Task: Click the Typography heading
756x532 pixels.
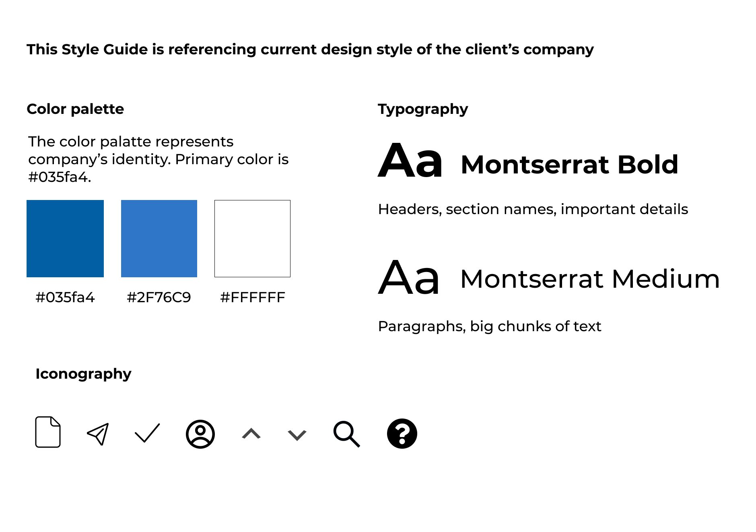Action: 423,109
